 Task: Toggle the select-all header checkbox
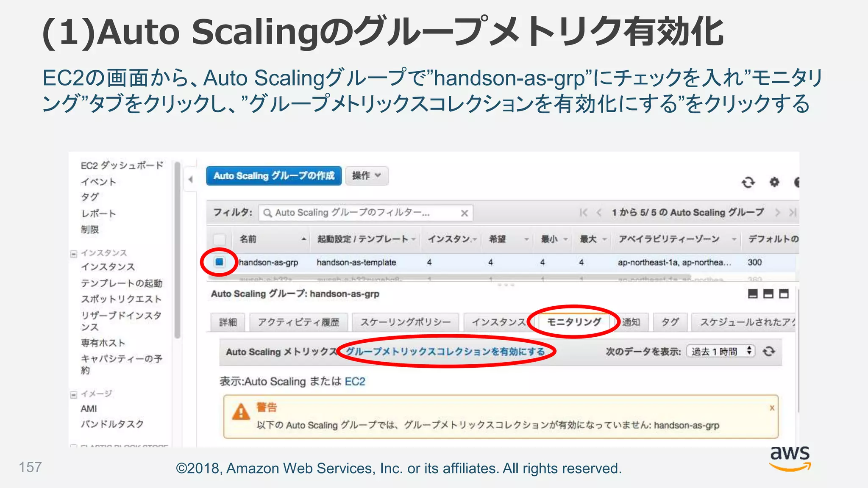(219, 239)
